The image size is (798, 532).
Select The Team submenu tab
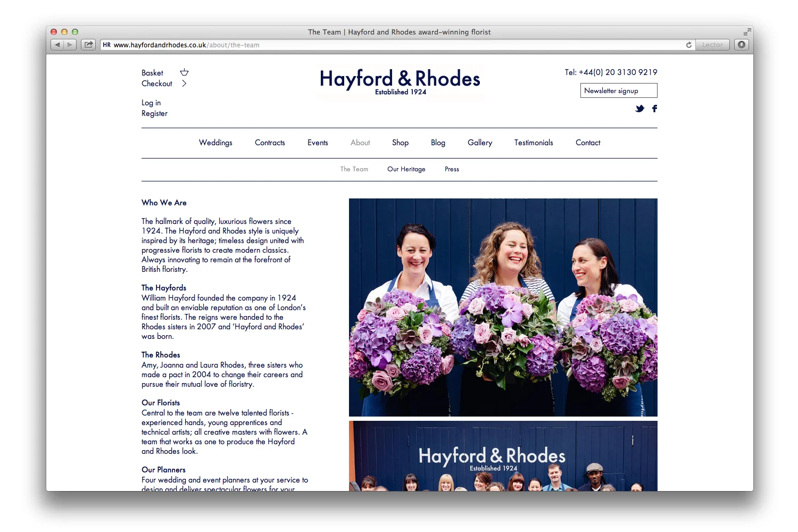(x=354, y=169)
